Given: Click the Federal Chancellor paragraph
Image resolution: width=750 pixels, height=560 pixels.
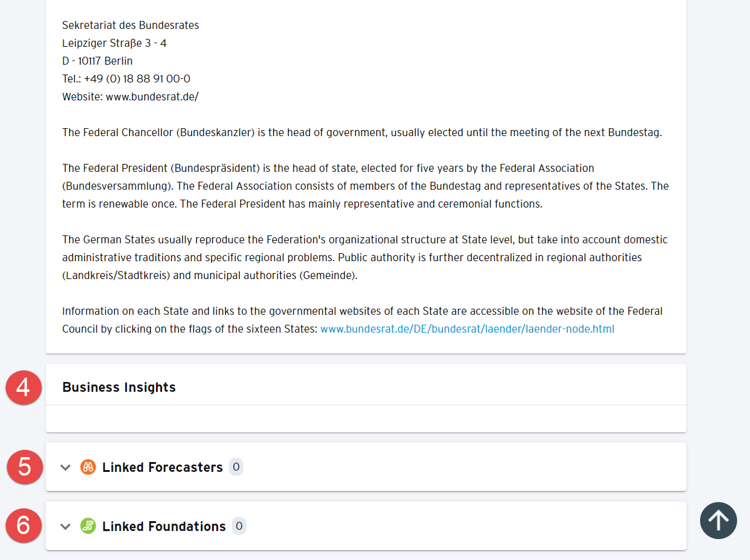Looking at the screenshot, I should coord(362,132).
